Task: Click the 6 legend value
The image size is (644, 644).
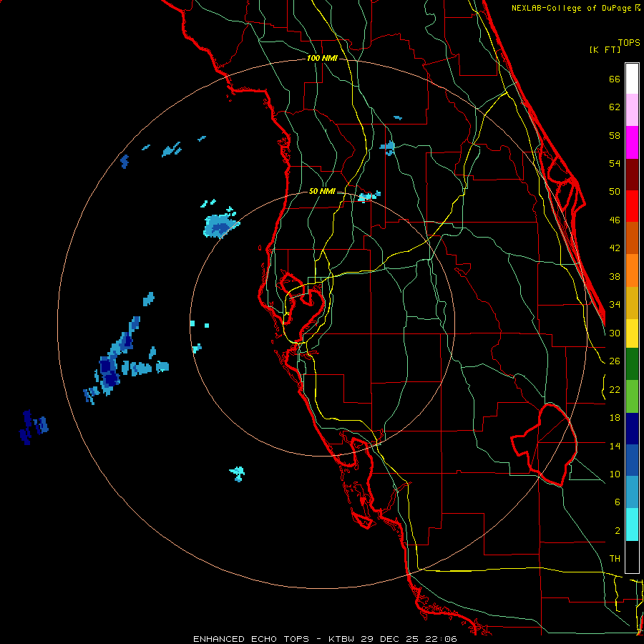Action: click(x=617, y=502)
